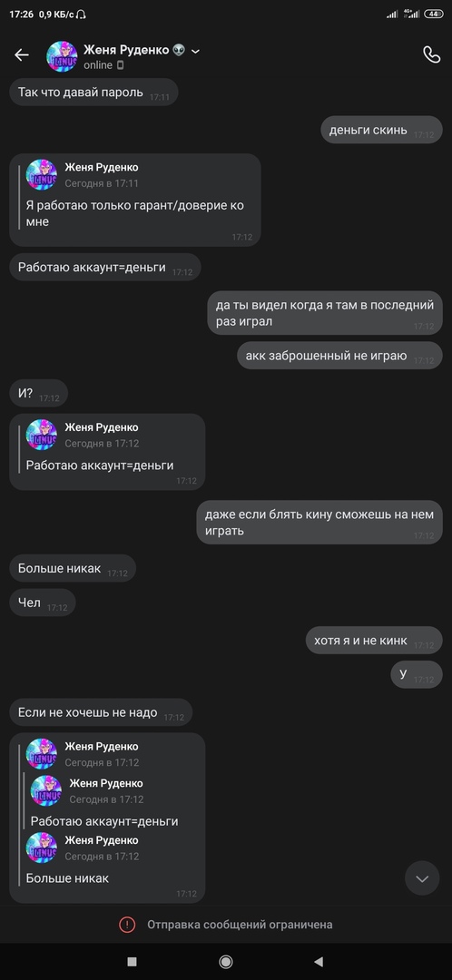Viewport: 452px width, 980px height.
Task: Select the 'Так что давай пароль' message
Action: [93, 93]
